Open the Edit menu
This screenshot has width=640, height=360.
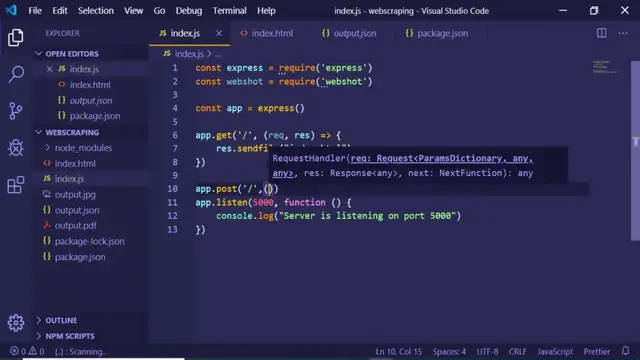[x=60, y=11]
